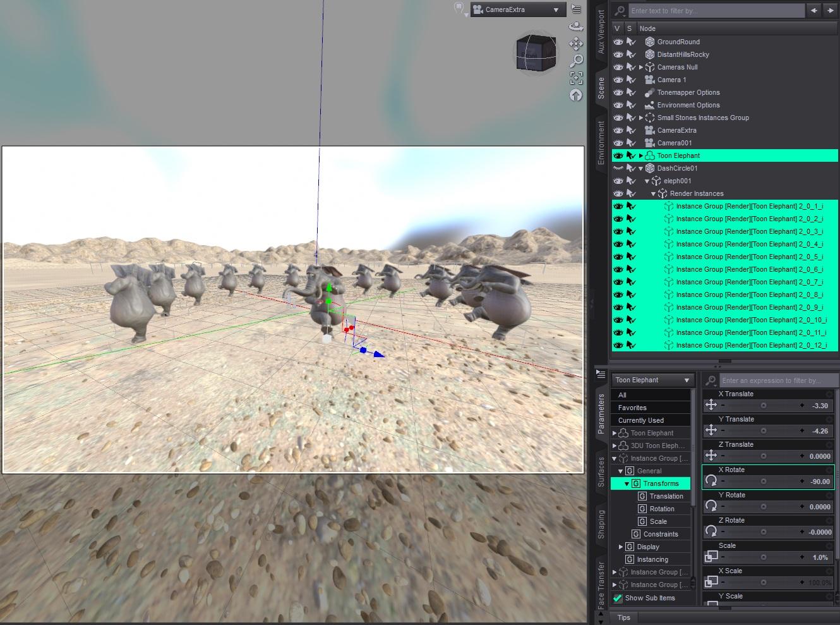This screenshot has width=840, height=625.
Task: Click the Camera 1 node camera icon
Action: click(649, 80)
